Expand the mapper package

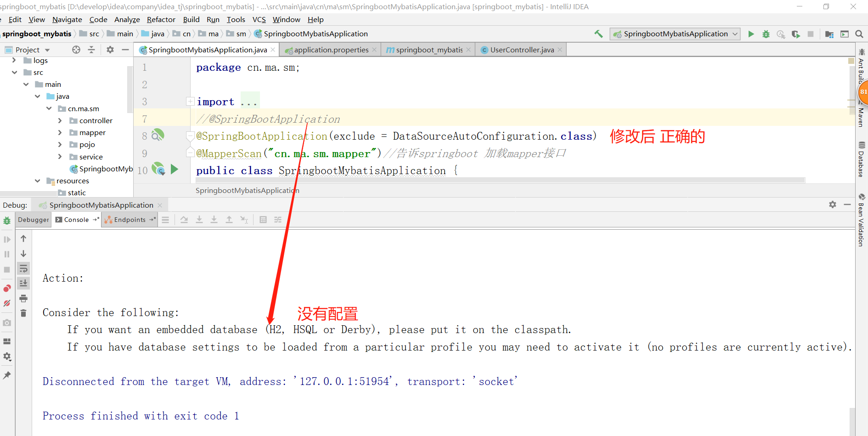[x=60, y=132]
